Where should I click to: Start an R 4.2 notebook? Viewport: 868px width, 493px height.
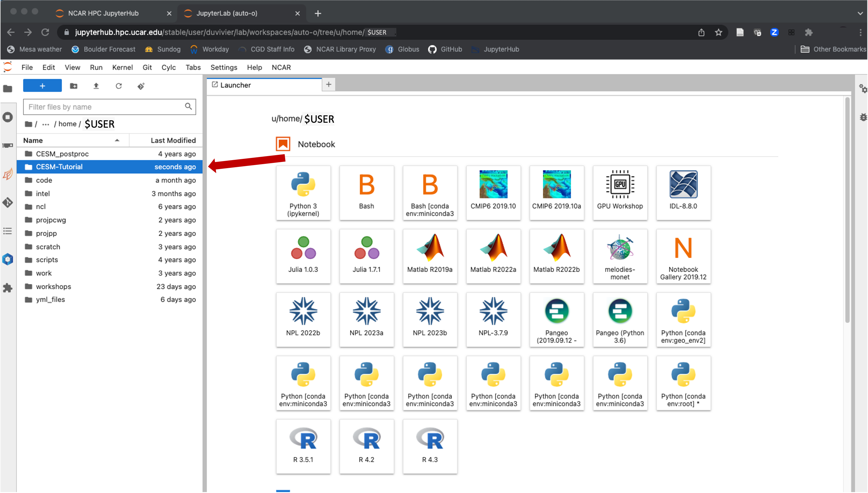pyautogui.click(x=366, y=446)
